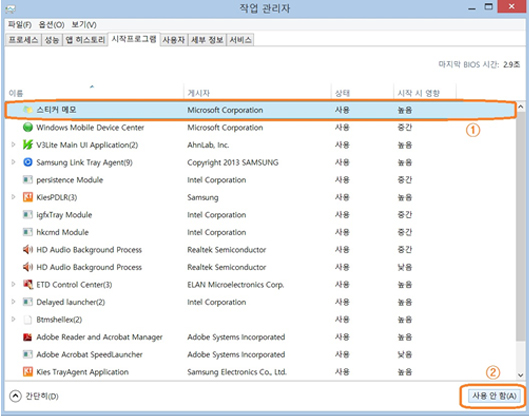Click the Adobe Acrobat SpeedLauncher icon

coord(27,354)
